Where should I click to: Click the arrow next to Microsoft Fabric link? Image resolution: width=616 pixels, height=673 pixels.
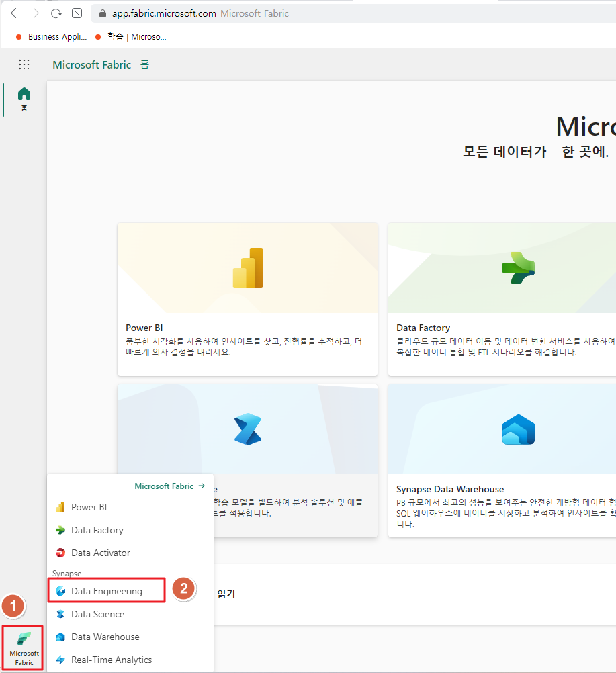point(202,486)
